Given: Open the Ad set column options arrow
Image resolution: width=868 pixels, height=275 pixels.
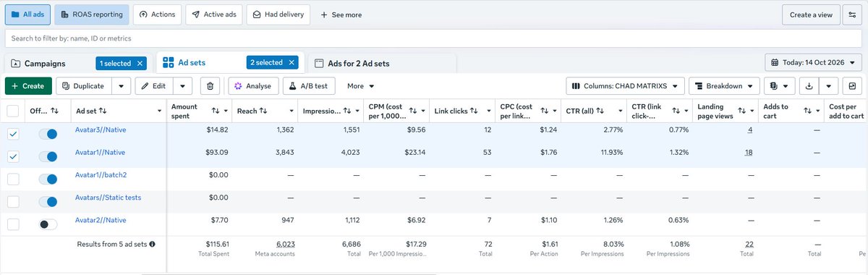Looking at the screenshot, I should pyautogui.click(x=159, y=111).
